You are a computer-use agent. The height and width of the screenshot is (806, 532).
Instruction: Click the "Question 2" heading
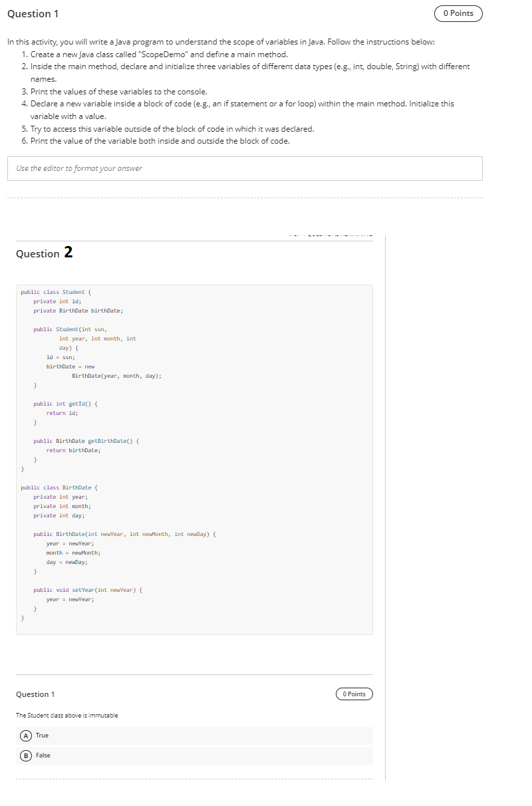pyautogui.click(x=43, y=253)
